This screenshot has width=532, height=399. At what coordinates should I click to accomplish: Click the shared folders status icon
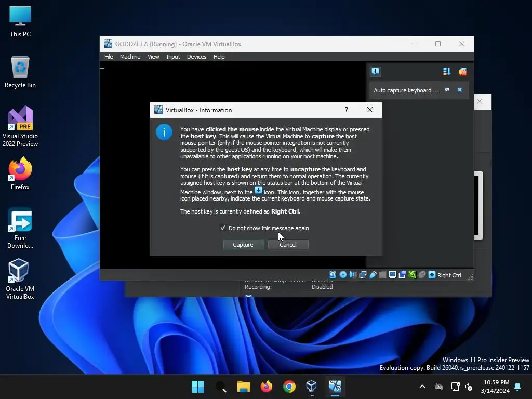click(382, 275)
